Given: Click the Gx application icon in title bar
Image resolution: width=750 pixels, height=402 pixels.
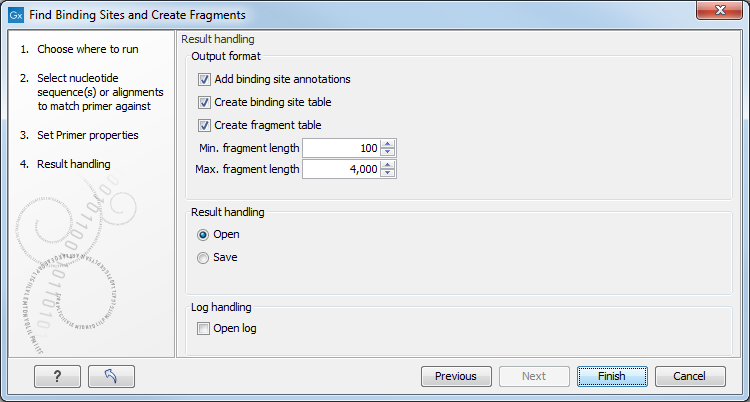Looking at the screenshot, I should tap(15, 15).
